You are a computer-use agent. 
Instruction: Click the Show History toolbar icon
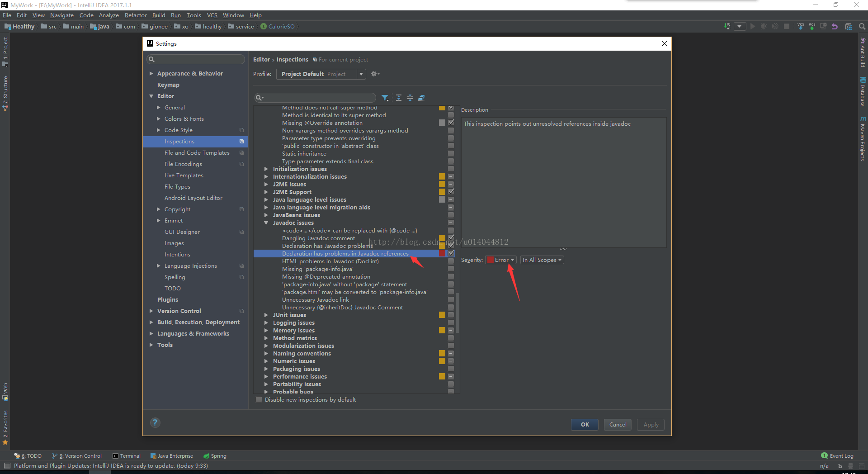[x=823, y=26]
